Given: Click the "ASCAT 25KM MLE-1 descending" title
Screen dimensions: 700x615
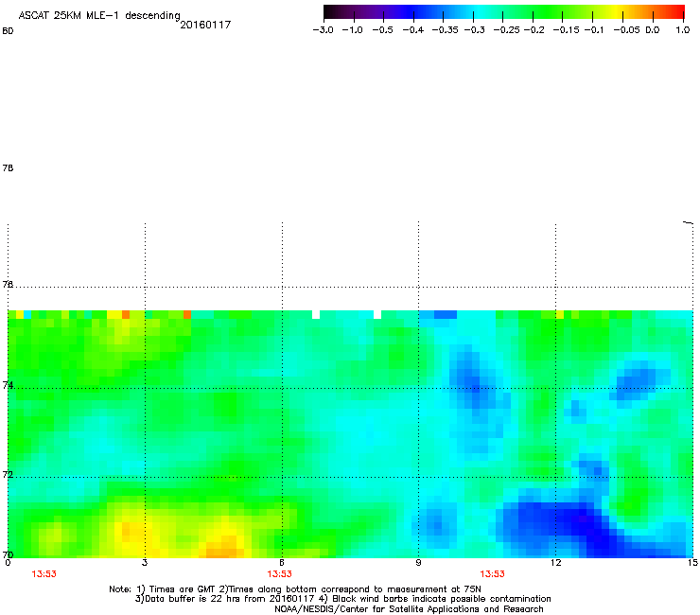Looking at the screenshot, I should pos(99,16).
